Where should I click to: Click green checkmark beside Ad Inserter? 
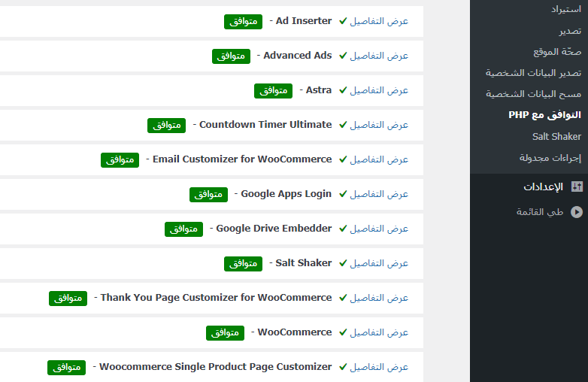coord(343,21)
